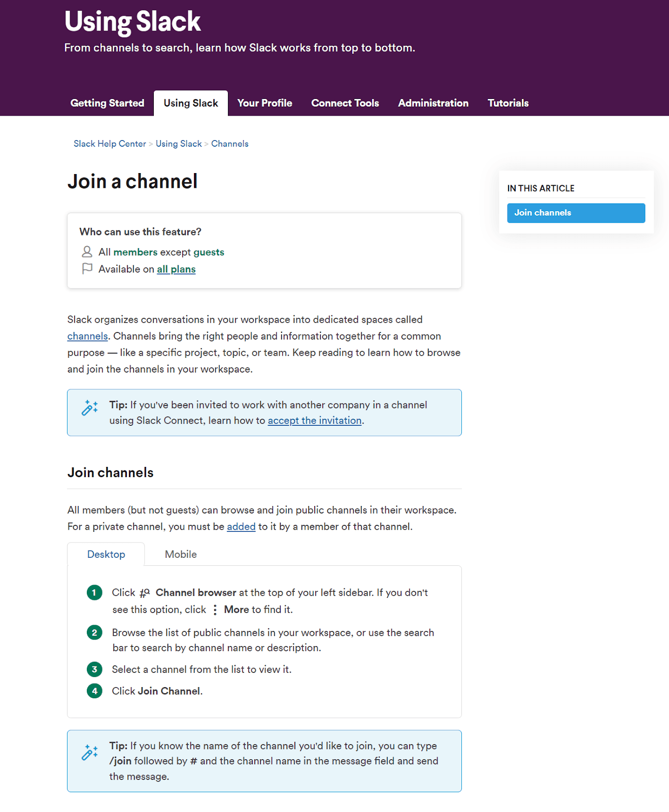The height and width of the screenshot is (812, 669).
Task: Go to the Tutorials tab
Action: (508, 103)
